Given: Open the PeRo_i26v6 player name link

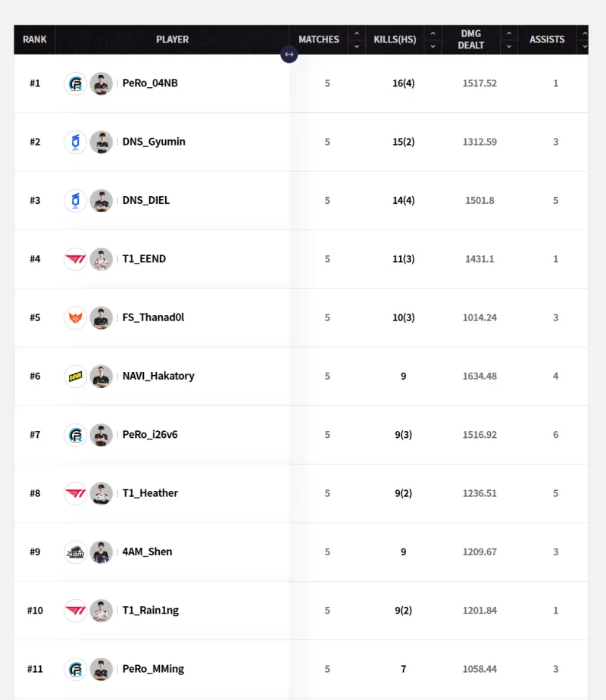Looking at the screenshot, I should click(x=150, y=435).
